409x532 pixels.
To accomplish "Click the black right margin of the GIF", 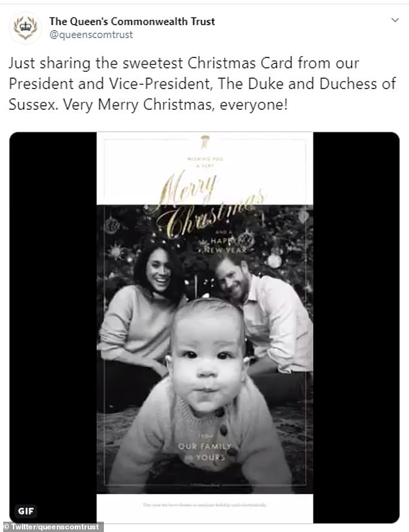I will pos(355,323).
